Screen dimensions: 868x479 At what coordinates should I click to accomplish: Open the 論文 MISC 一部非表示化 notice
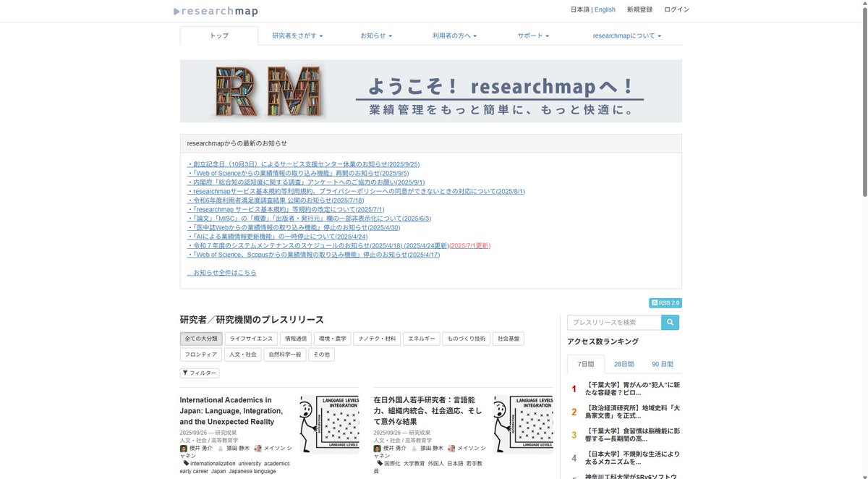pos(309,219)
